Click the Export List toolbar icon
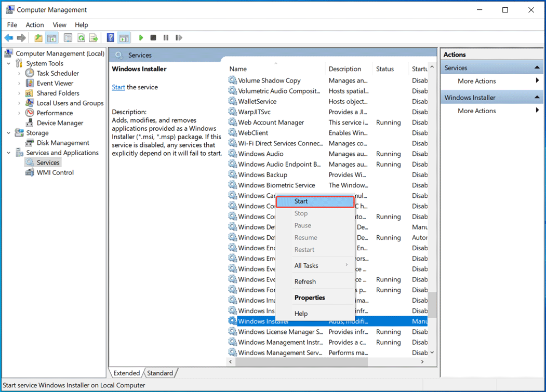Screen dimensions: 546x392 pyautogui.click(x=94, y=37)
